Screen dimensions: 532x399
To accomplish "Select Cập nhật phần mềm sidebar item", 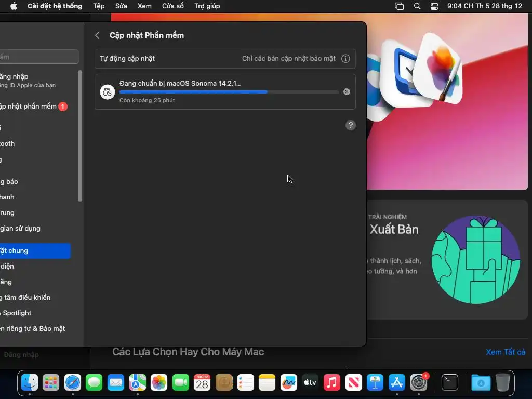I will coord(36,107).
